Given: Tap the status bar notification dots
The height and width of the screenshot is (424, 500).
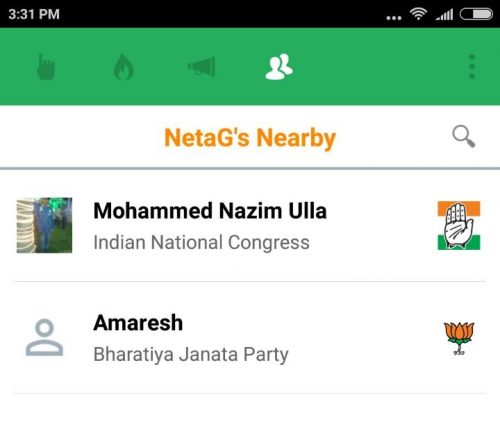Looking at the screenshot, I should coord(394,18).
